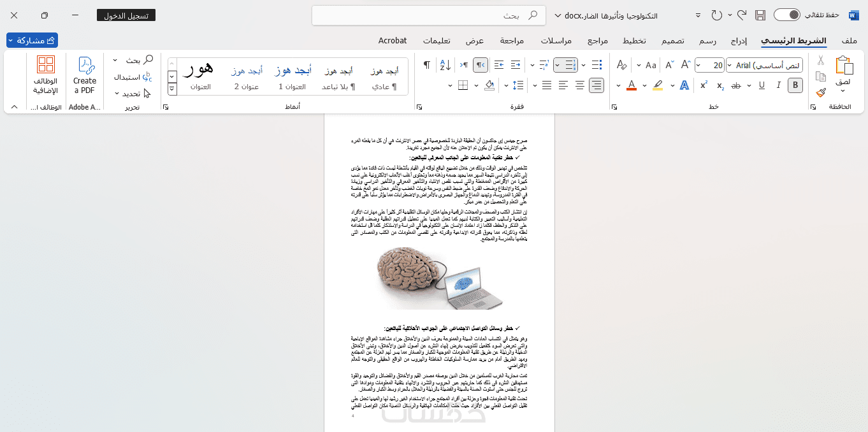Apply the No Spacing (بلا تباعد) style
This screenshot has height=432, width=868.
pos(339,76)
